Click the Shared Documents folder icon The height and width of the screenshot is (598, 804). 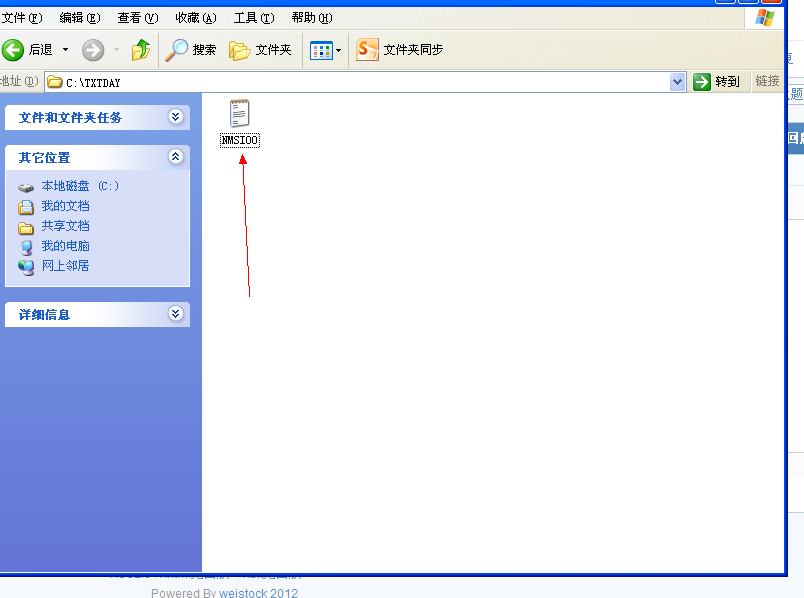click(26, 227)
